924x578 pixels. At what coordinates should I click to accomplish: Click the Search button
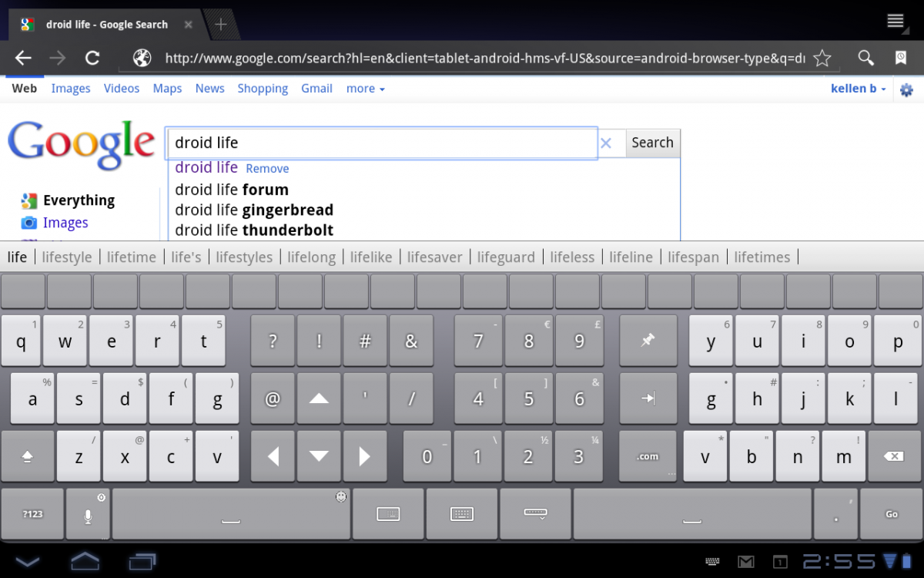[x=652, y=143]
